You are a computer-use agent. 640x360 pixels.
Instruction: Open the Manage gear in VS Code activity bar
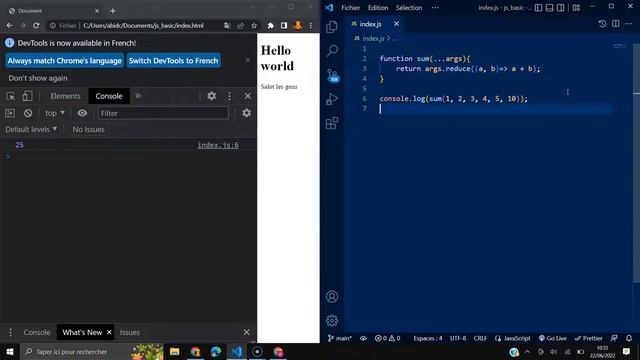click(x=332, y=320)
